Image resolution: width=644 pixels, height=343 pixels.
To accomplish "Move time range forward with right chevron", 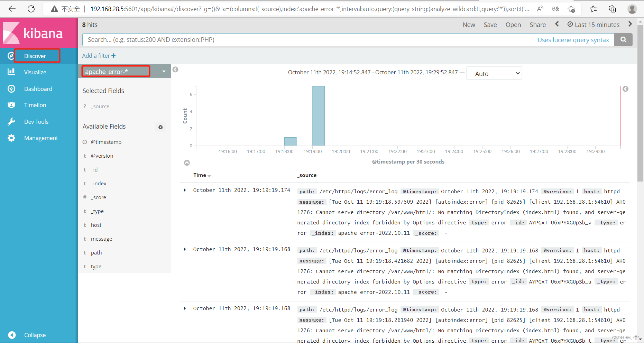I will 630,24.
